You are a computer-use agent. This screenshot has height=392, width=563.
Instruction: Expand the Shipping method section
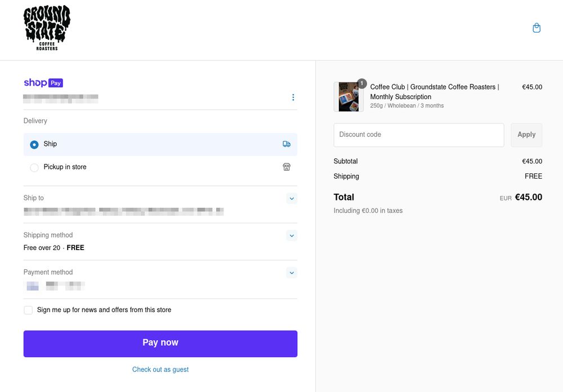click(x=292, y=235)
